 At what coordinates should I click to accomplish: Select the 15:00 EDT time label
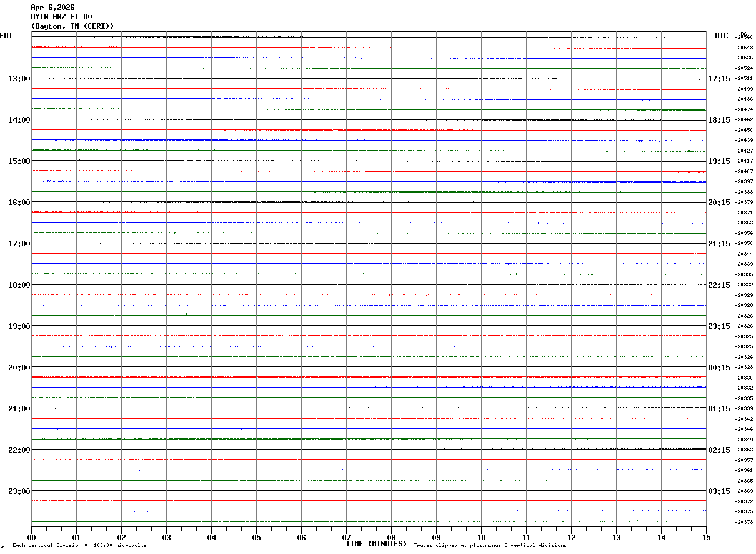pos(19,161)
